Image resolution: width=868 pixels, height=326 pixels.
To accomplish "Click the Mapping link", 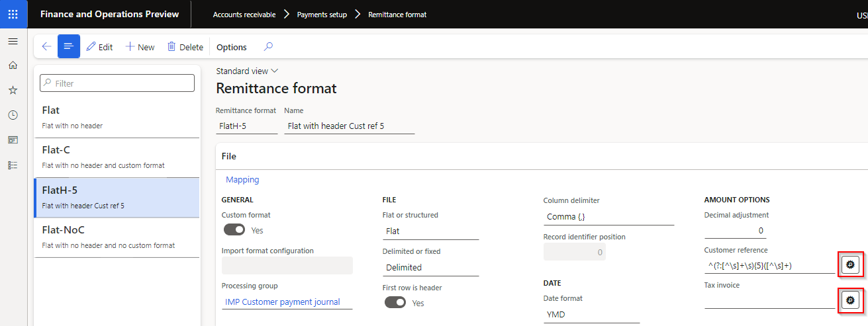I will coord(242,179).
